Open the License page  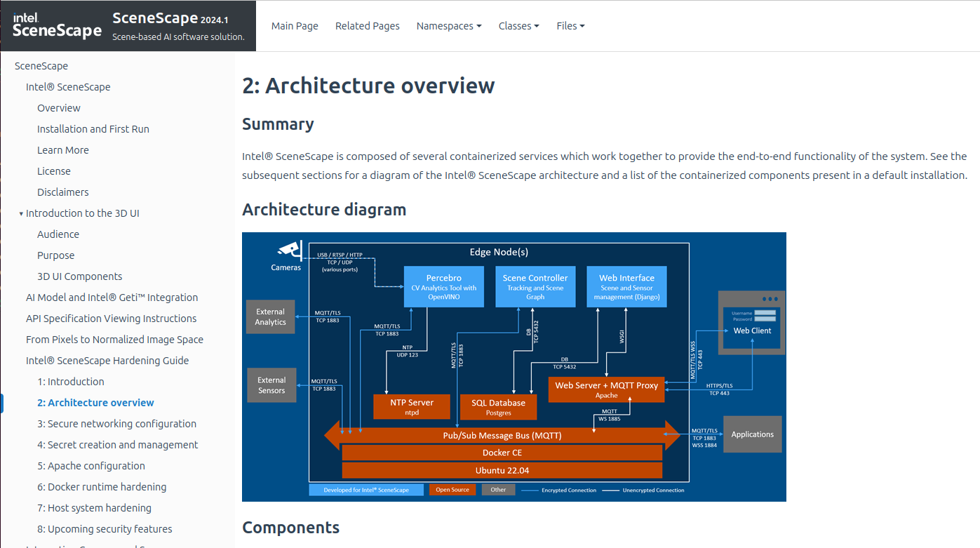(x=54, y=171)
